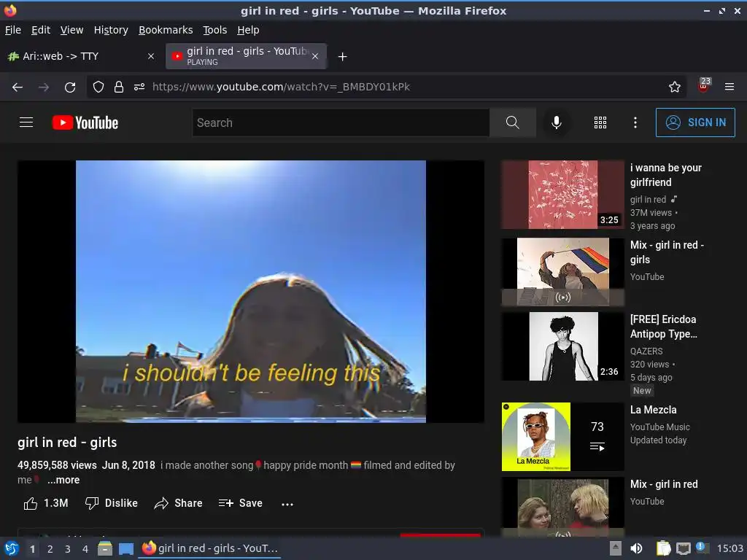Image resolution: width=747 pixels, height=560 pixels.
Task: Open site permissions icon in the URL bar
Action: 139,87
